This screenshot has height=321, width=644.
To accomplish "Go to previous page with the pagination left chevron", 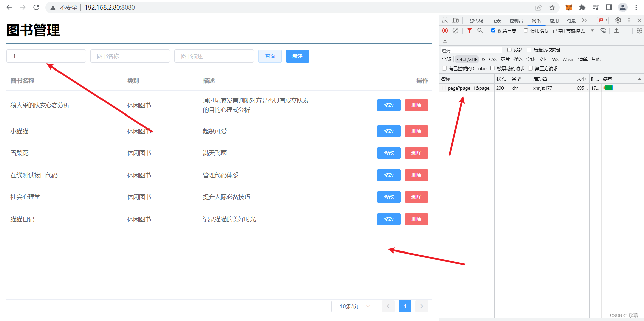I will click(388, 306).
